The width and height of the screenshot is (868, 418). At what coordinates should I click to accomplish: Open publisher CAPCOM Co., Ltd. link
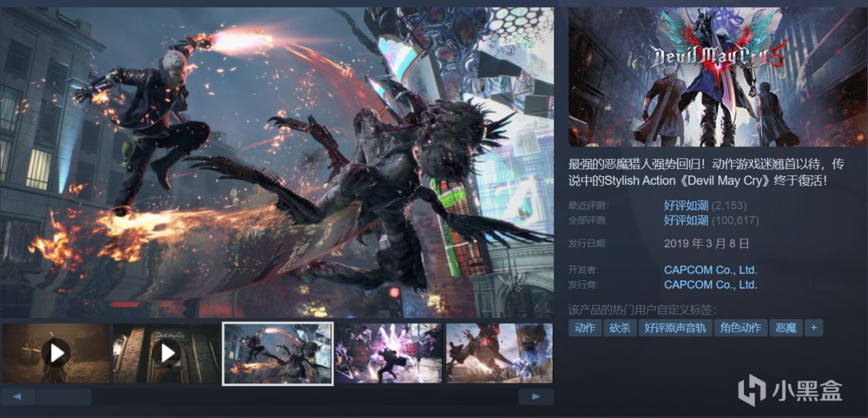(x=711, y=285)
